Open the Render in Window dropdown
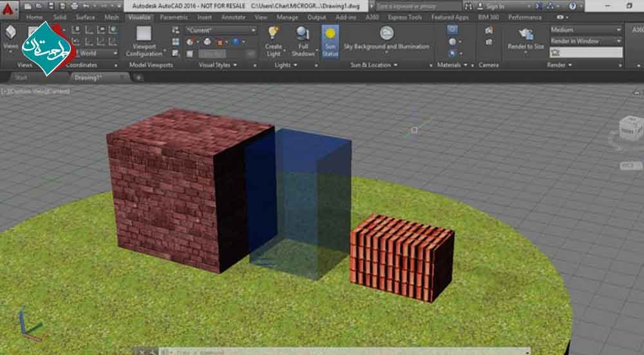This screenshot has width=644, height=355. (586, 41)
